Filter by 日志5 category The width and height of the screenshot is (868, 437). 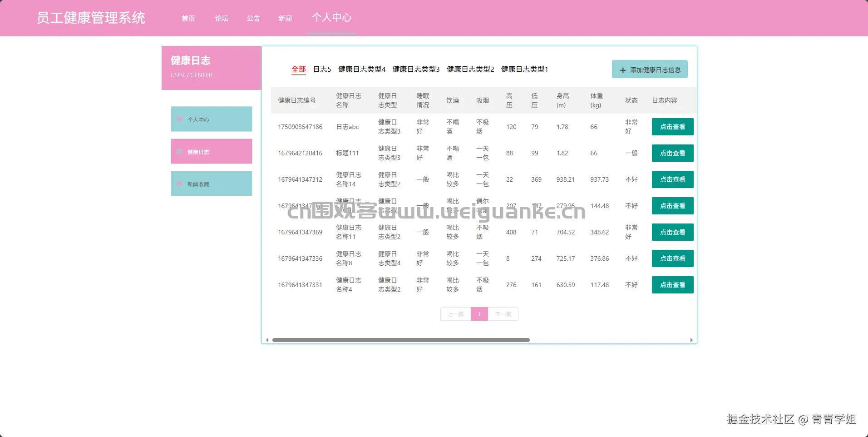click(322, 69)
